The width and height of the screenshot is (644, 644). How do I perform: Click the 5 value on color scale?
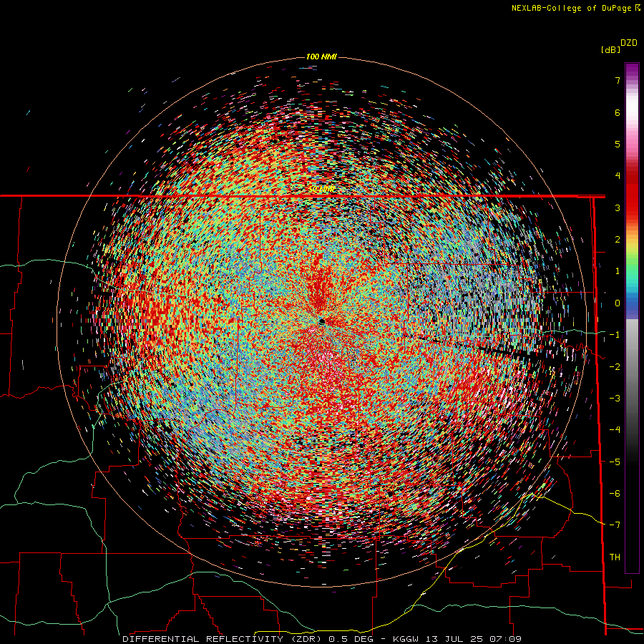coord(618,144)
